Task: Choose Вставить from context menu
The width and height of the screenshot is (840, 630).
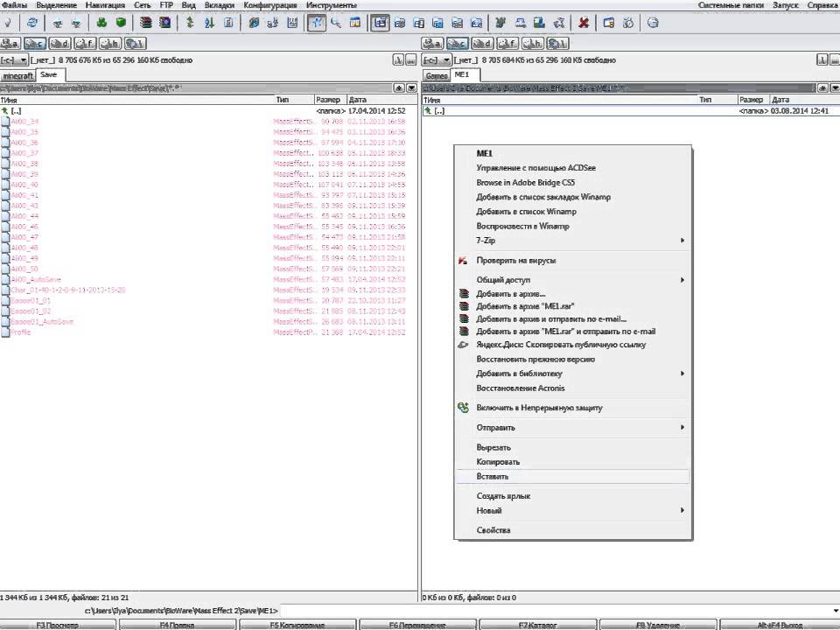Action: [x=573, y=476]
